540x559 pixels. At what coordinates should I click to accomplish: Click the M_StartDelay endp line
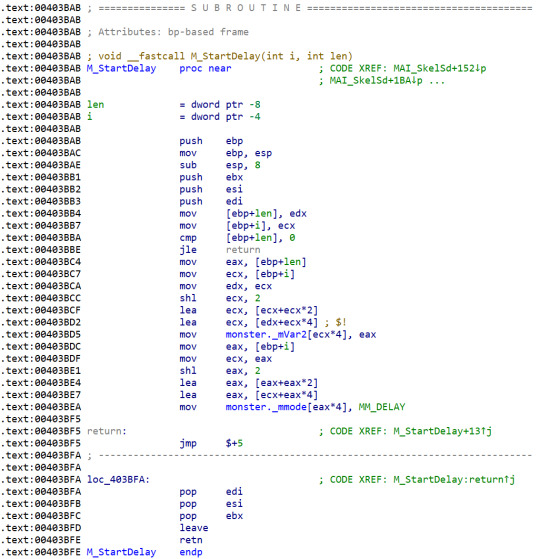(x=144, y=552)
